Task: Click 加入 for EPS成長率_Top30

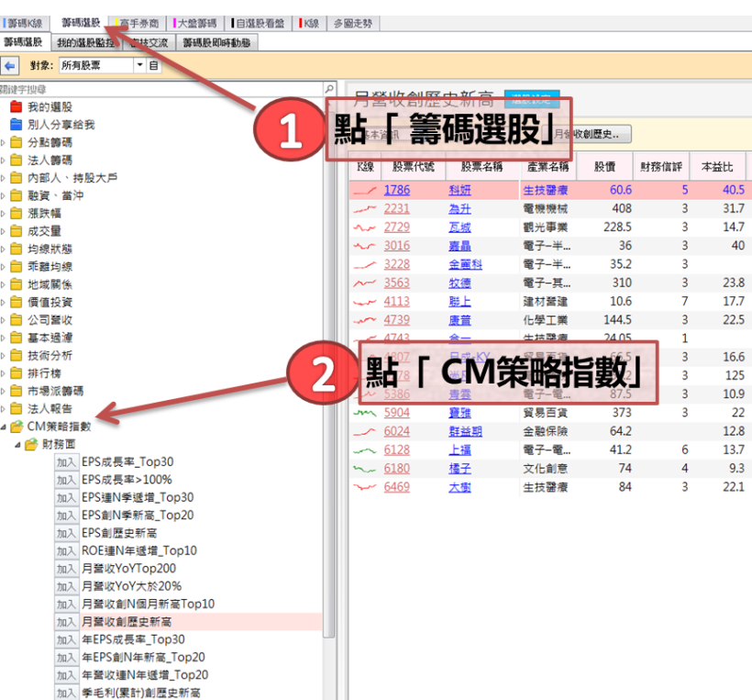Action: pos(66,462)
